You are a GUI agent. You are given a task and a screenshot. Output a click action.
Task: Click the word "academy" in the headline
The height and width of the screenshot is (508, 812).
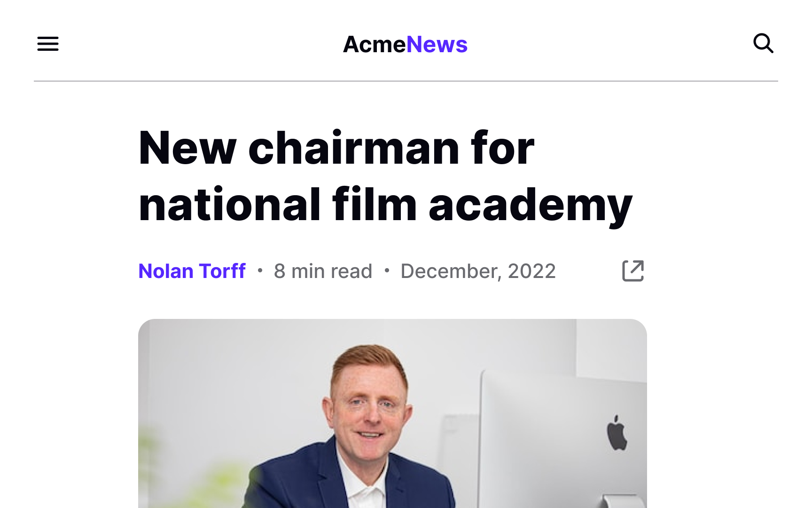(x=530, y=205)
